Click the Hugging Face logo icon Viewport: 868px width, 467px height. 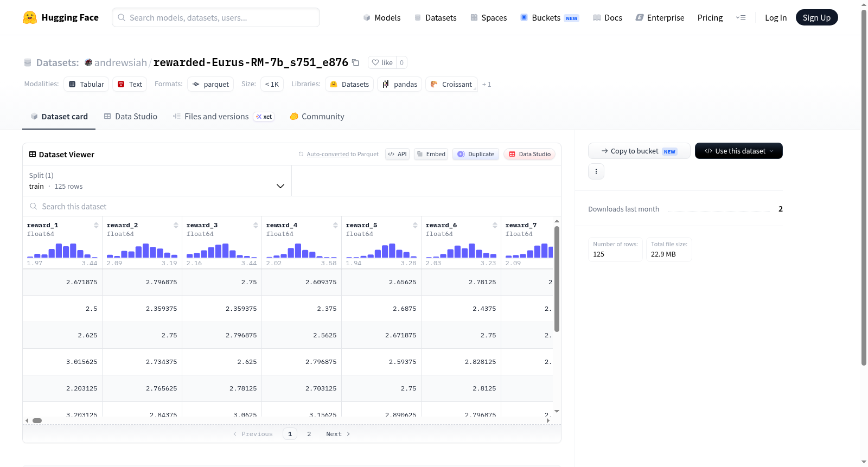click(30, 17)
